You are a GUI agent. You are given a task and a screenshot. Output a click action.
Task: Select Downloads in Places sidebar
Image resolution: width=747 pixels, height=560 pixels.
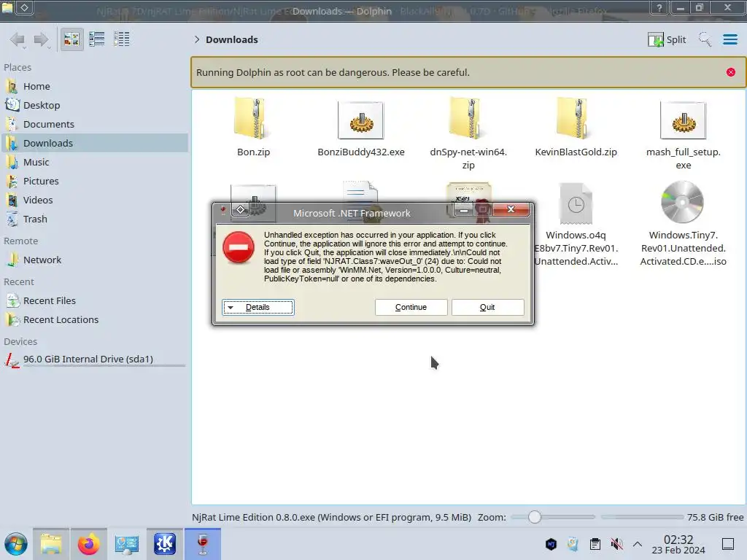[x=95, y=143]
